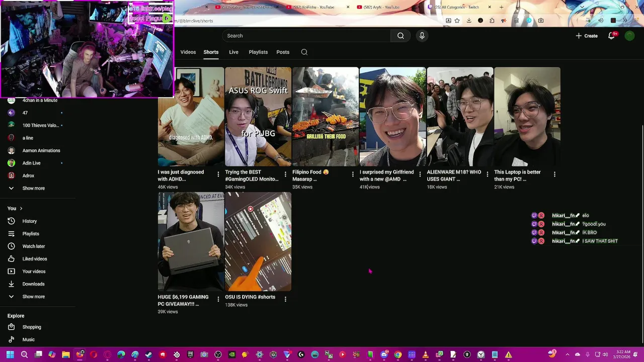This screenshot has width=644, height=362.
Task: Open Liked videos in the sidebar
Action: coord(34,259)
